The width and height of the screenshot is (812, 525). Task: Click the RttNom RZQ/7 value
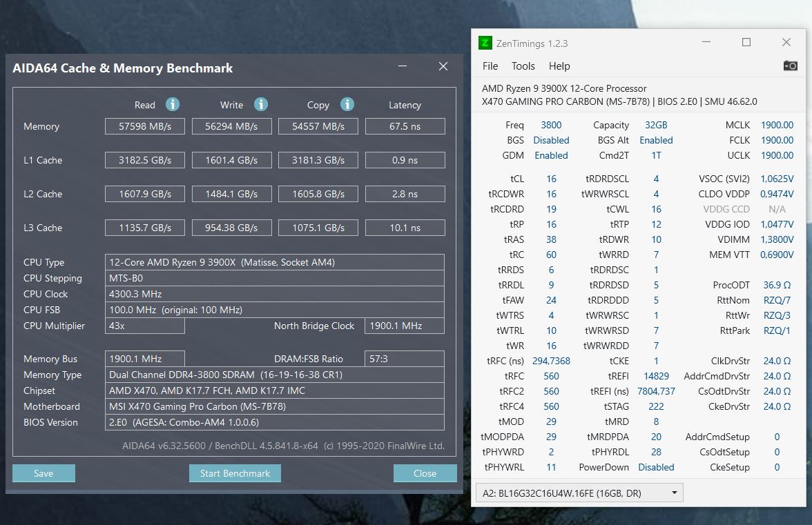777,300
